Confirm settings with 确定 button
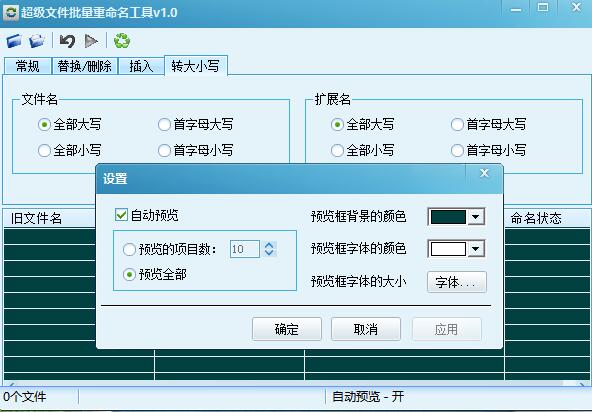This screenshot has width=592, height=412. (287, 329)
